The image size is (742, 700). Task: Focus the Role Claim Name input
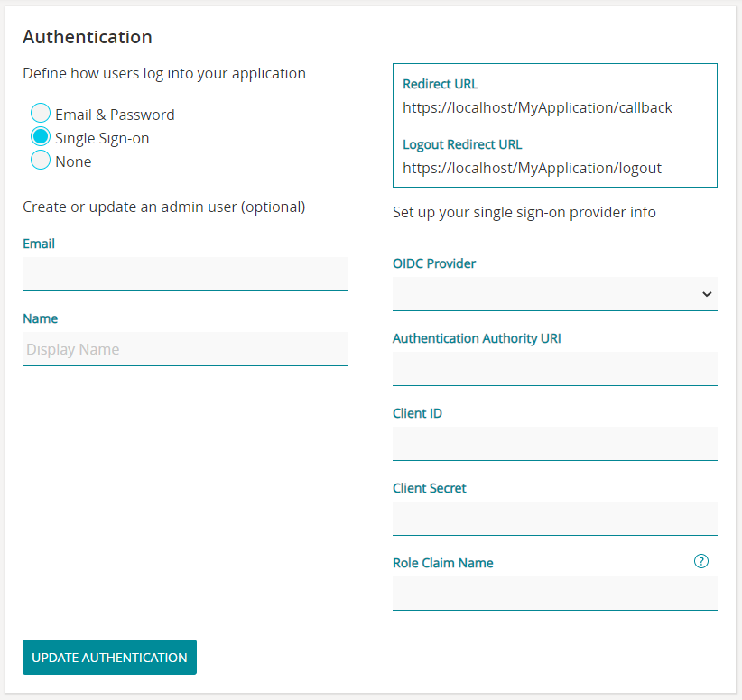coord(554,594)
